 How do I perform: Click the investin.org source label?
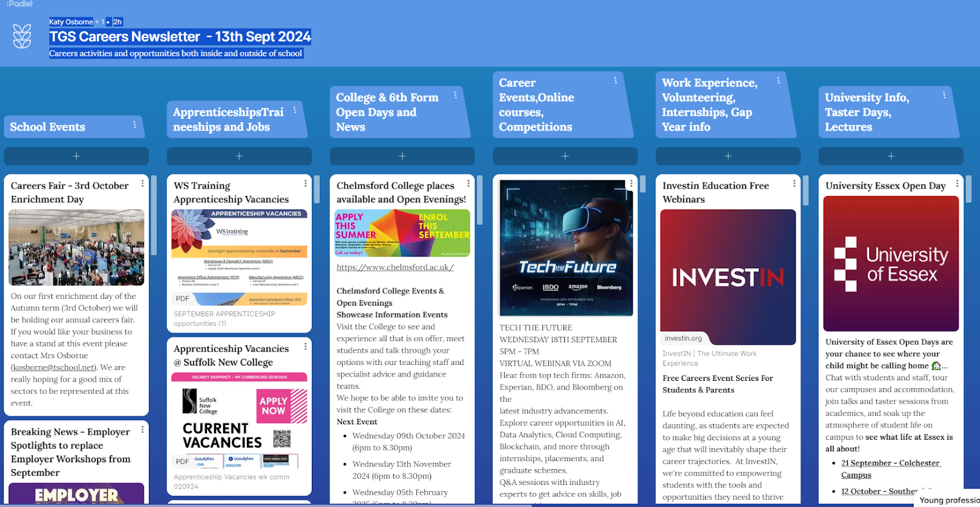(684, 338)
